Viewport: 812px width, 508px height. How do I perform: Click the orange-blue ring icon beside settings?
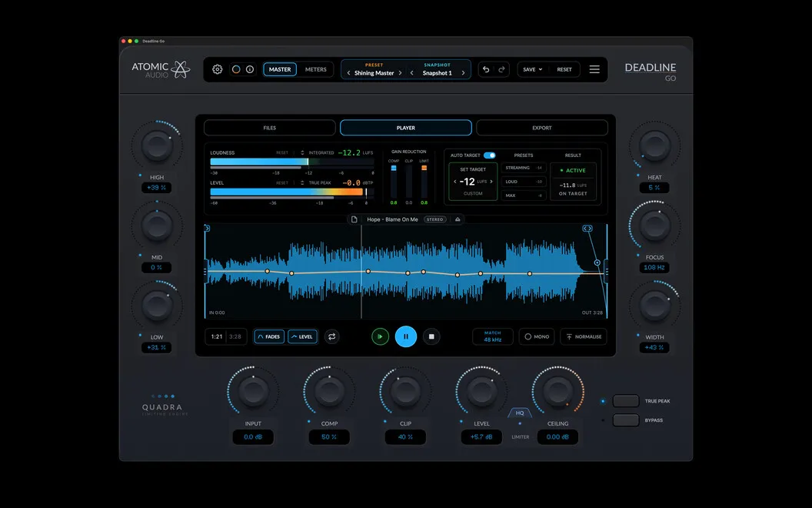236,69
